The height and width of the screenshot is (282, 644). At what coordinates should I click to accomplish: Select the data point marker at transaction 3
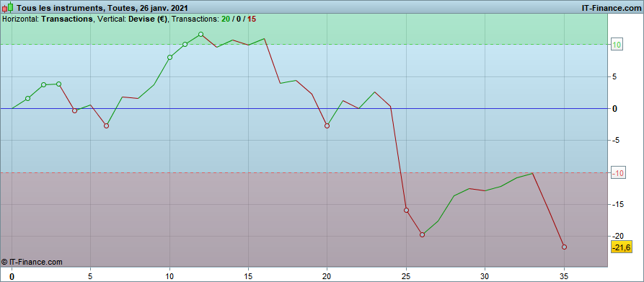tap(58, 84)
